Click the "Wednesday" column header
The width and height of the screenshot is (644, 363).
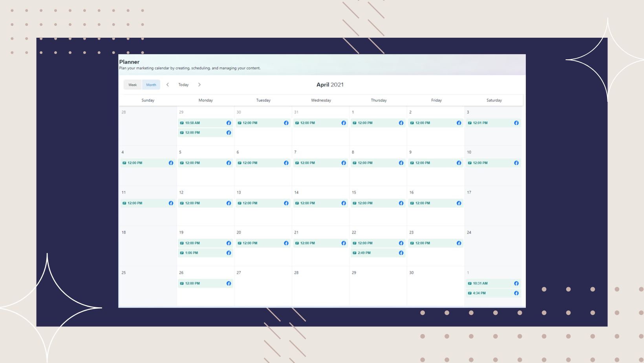tap(321, 100)
